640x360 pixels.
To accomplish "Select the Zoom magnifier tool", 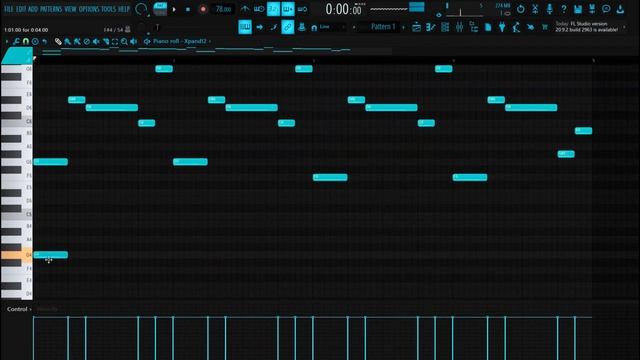I will [124, 41].
